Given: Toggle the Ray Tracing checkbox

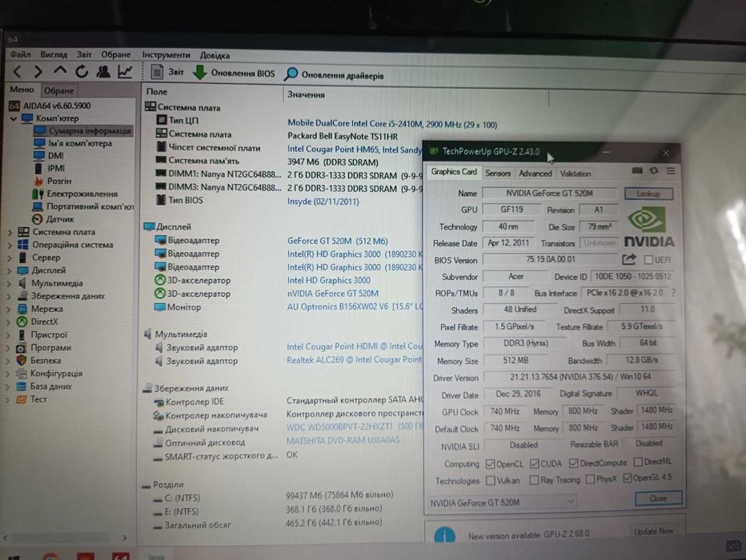Looking at the screenshot, I should point(534,480).
